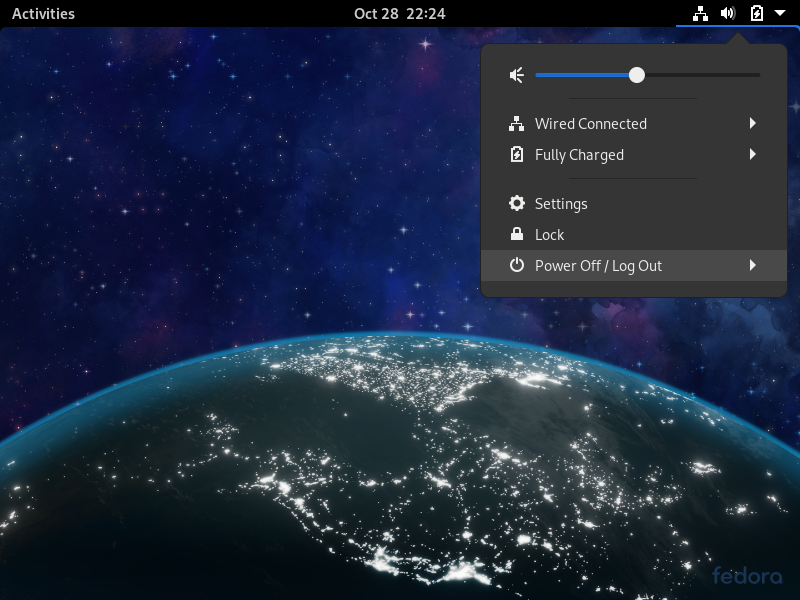800x600 pixels.
Task: Close system menu via top bar arrow
Action: [780, 13]
